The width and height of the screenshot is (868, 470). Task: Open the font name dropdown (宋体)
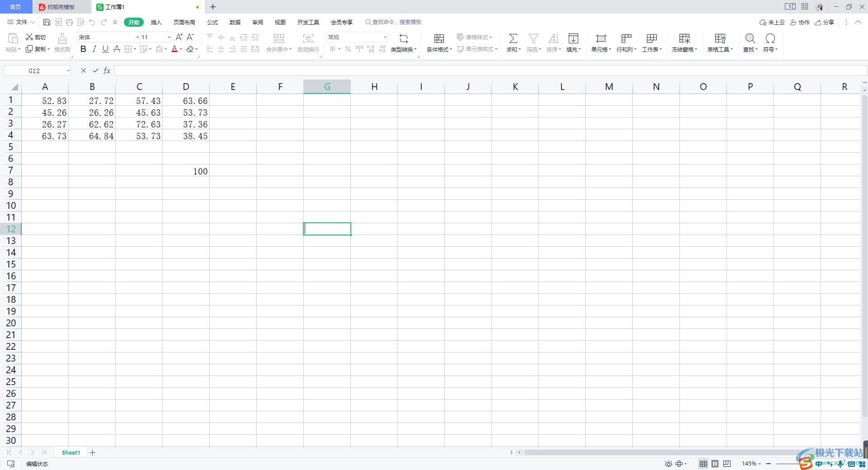pos(137,37)
